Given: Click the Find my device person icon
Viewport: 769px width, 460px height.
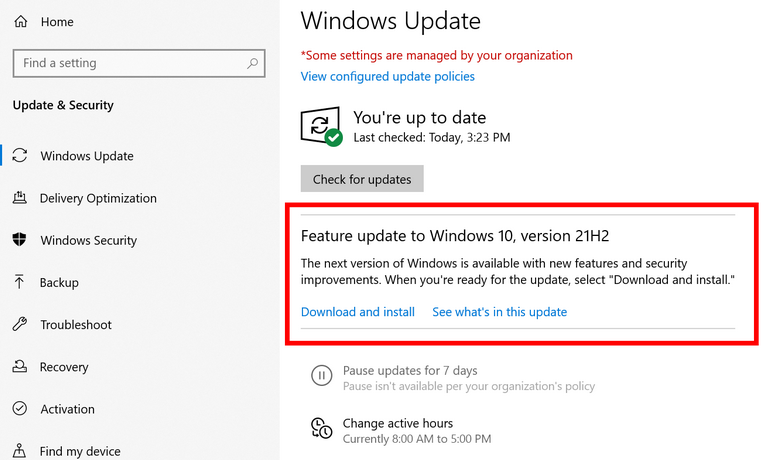Looking at the screenshot, I should [x=19, y=451].
